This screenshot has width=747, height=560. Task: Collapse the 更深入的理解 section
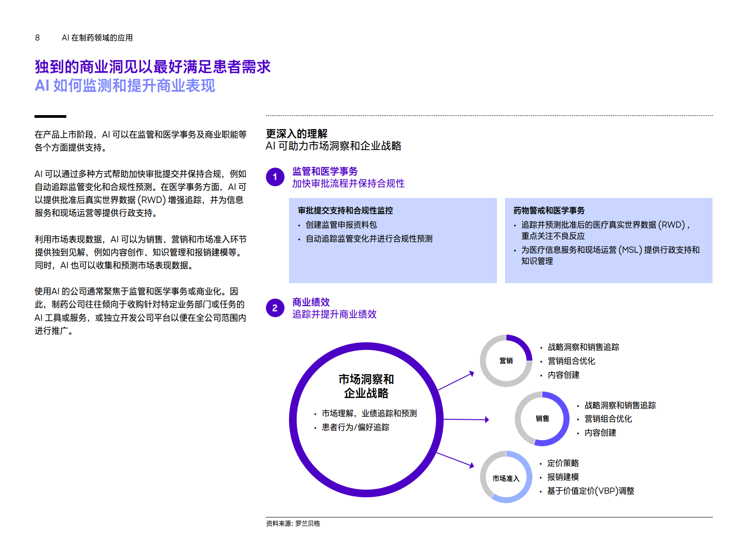[x=297, y=133]
